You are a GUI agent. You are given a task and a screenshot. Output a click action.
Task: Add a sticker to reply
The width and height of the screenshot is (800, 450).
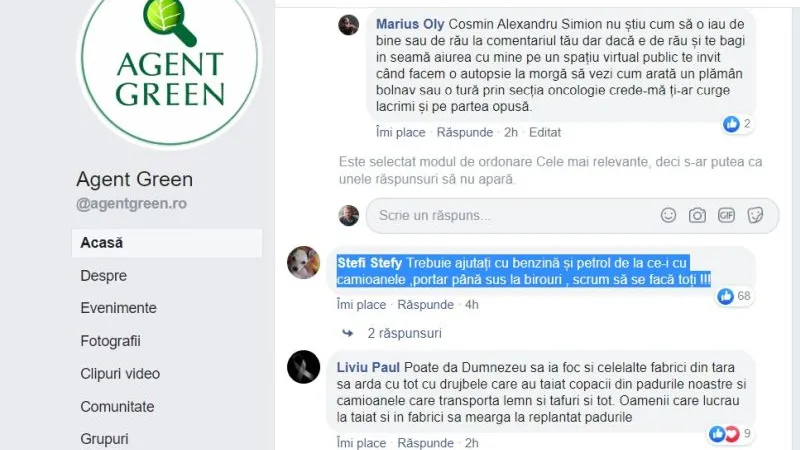pyautogui.click(x=755, y=215)
